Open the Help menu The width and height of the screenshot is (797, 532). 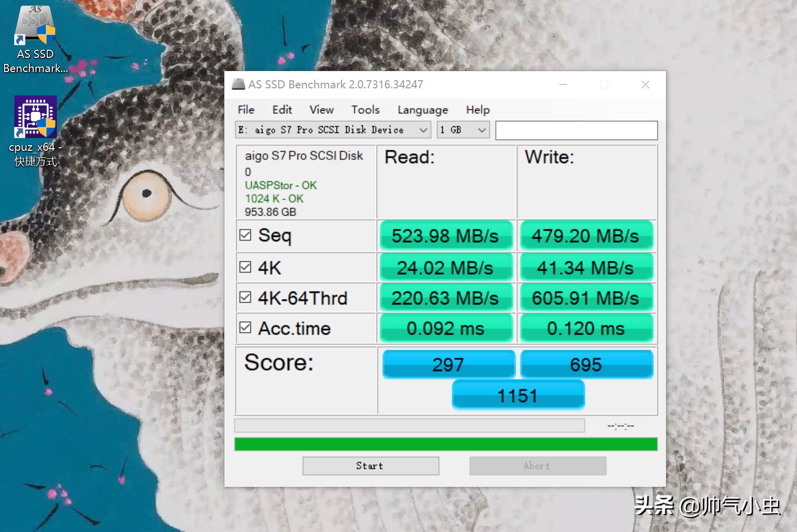(478, 110)
